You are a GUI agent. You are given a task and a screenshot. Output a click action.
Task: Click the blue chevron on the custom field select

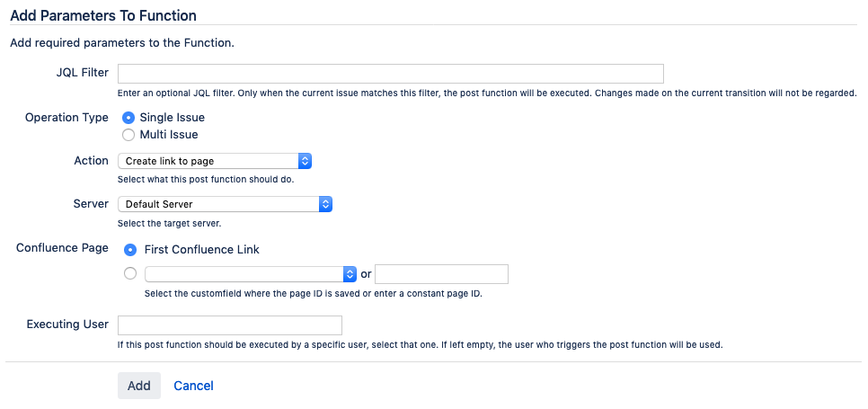click(x=350, y=273)
